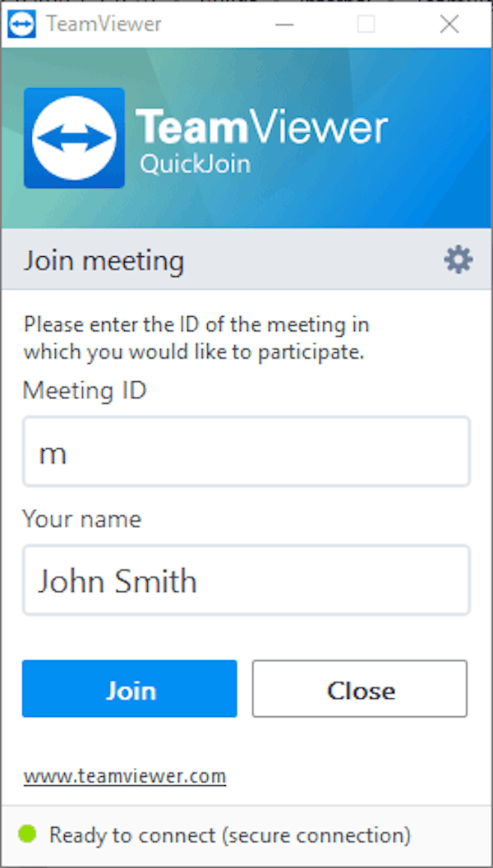Click the QuickJoin text in banner
The width and height of the screenshot is (493, 868).
point(194,164)
